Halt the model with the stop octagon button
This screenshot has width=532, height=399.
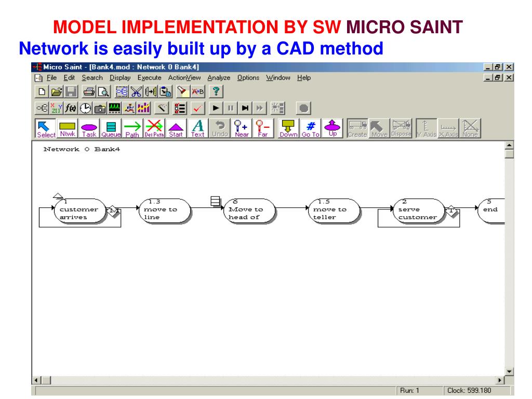click(303, 108)
